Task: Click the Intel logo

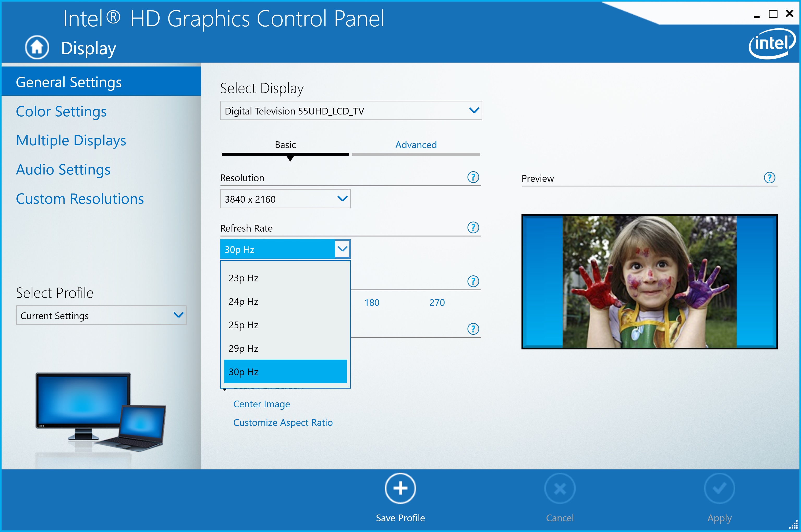Action: [x=772, y=44]
